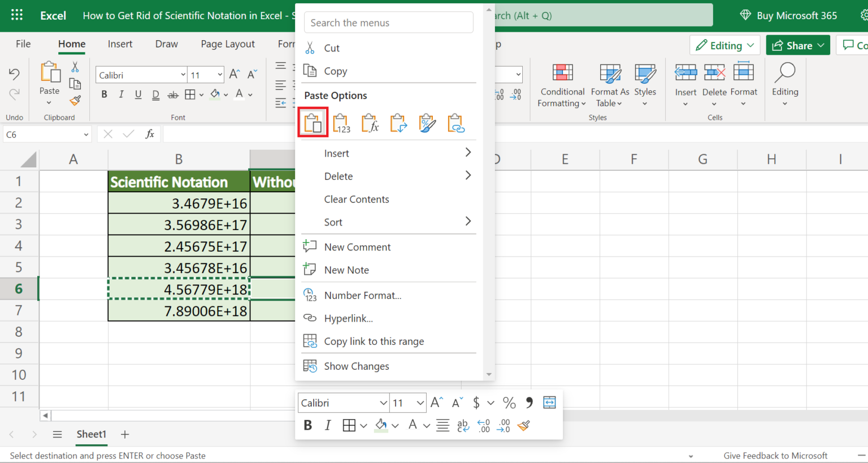Click the Paste Formulas fx clipboard icon

(370, 122)
